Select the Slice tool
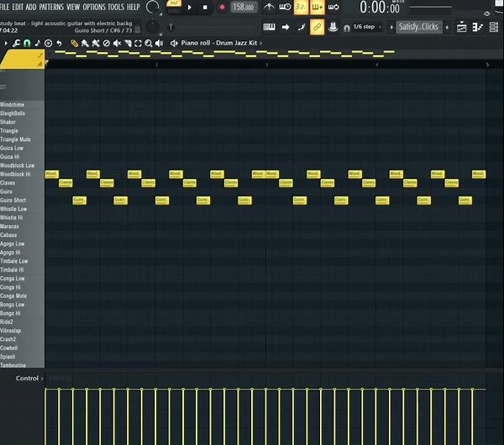The image size is (504, 445). click(128, 43)
